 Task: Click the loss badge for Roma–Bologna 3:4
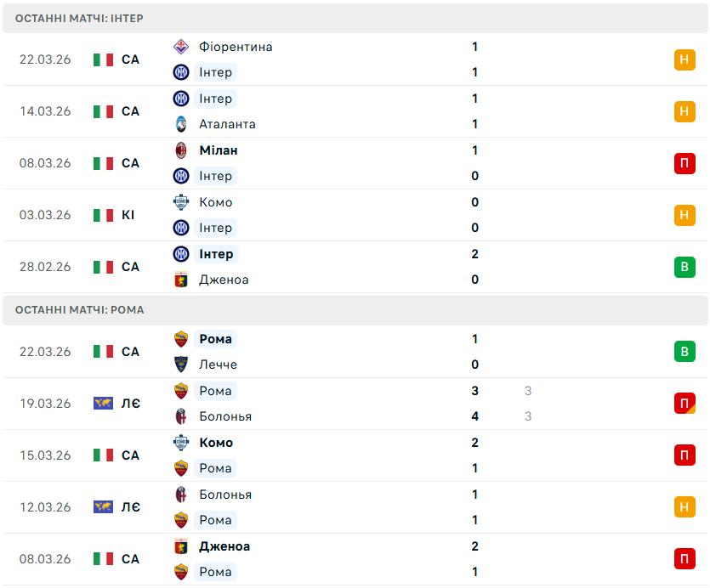click(684, 404)
